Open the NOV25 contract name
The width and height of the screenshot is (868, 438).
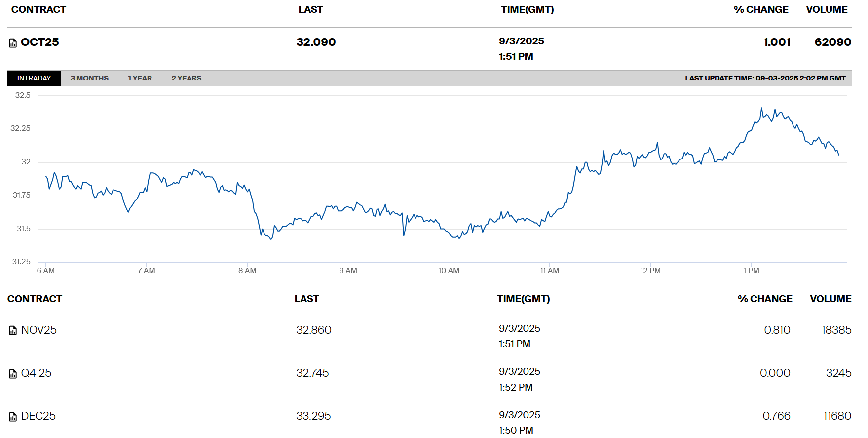[x=39, y=330]
